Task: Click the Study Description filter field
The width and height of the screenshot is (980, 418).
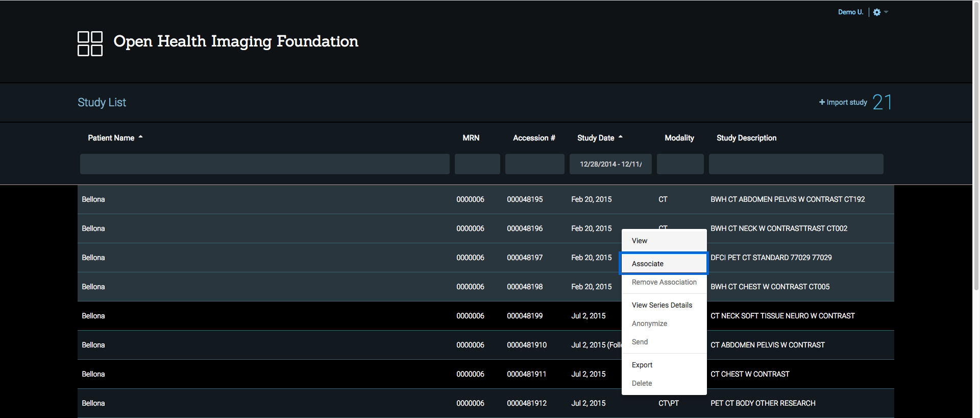Action: coord(796,164)
